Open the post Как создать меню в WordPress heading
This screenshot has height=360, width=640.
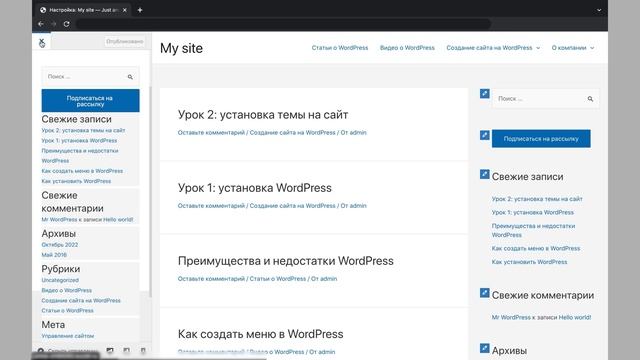[x=260, y=334]
